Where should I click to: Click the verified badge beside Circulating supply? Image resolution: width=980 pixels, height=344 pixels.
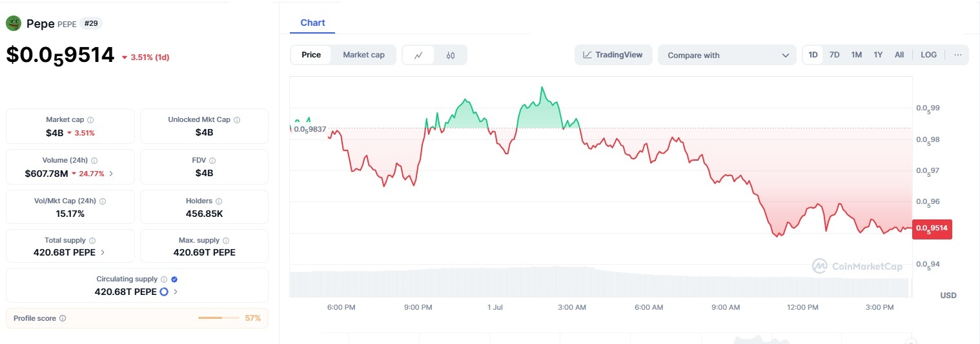174,279
